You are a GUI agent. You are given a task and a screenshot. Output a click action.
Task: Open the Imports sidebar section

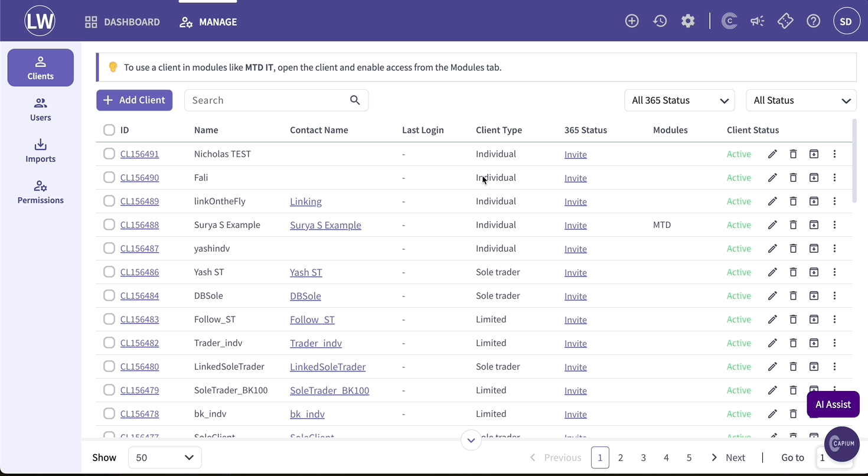click(40, 151)
